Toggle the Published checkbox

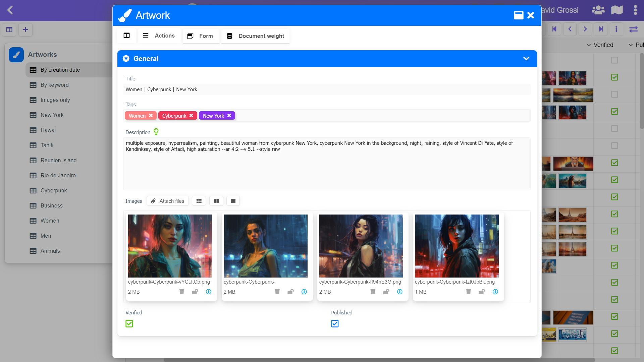click(x=335, y=323)
